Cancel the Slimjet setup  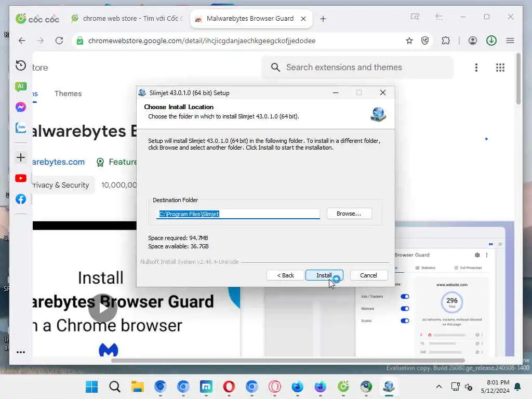[x=368, y=275]
